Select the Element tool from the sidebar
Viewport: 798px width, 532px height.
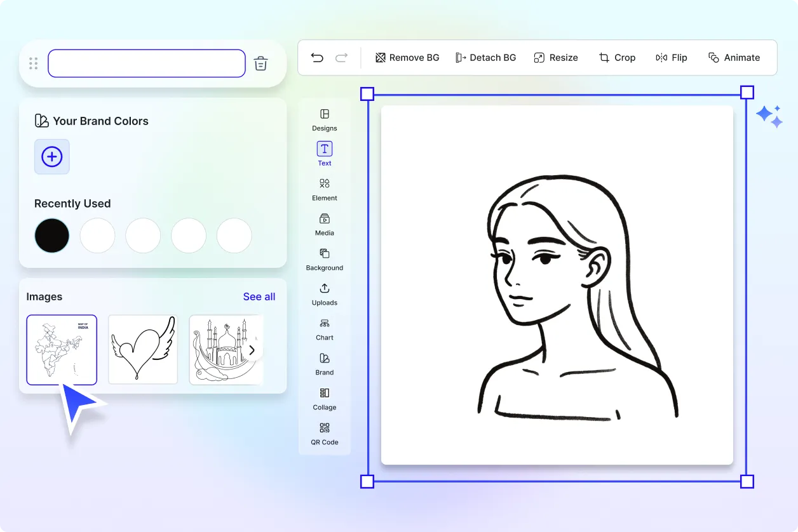tap(324, 189)
